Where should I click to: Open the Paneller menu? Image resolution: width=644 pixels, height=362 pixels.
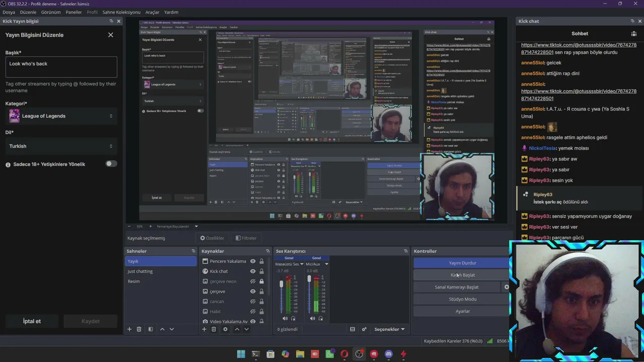click(73, 12)
